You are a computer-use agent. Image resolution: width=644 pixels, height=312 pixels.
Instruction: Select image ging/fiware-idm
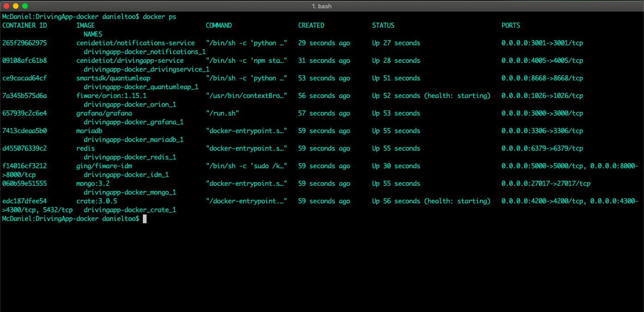104,166
